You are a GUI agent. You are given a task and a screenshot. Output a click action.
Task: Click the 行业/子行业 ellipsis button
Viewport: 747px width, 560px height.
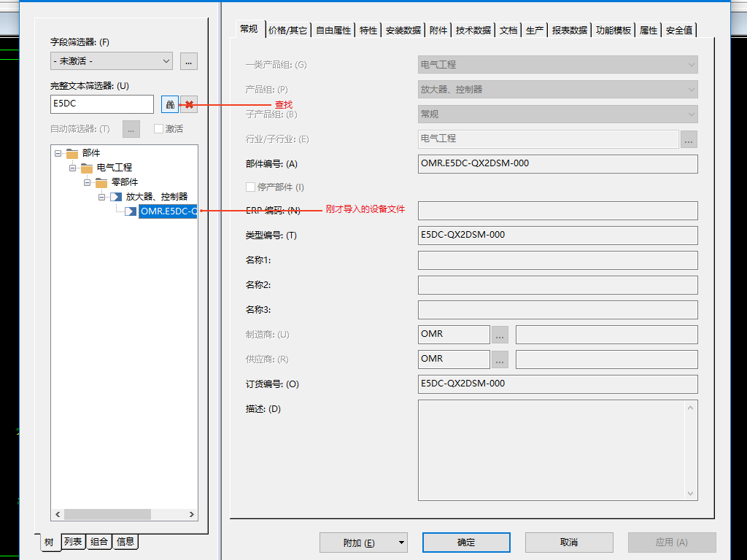689,139
